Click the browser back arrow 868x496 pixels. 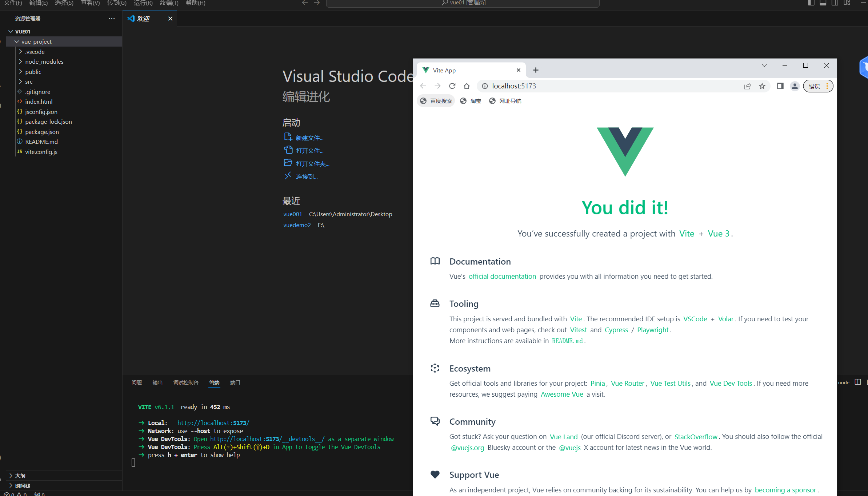pos(423,86)
